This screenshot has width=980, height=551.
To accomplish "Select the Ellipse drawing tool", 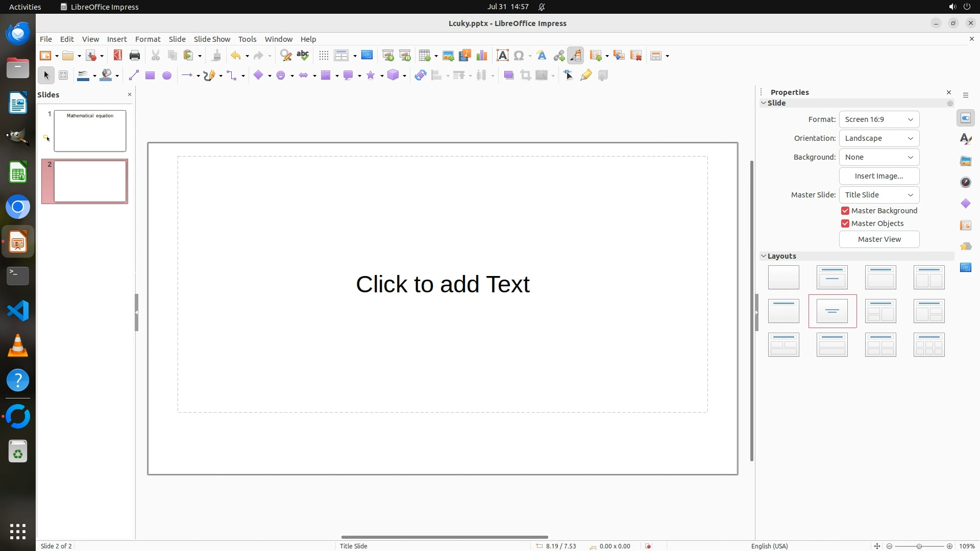I will pos(166,76).
